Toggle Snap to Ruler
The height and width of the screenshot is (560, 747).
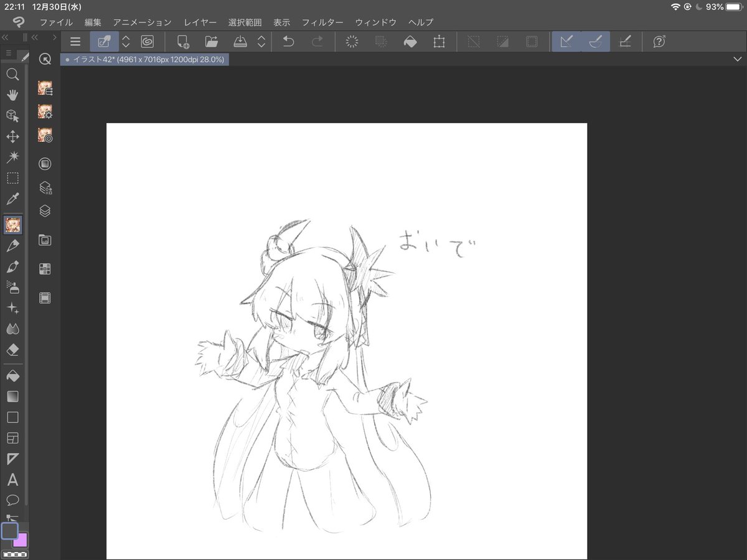coord(566,42)
